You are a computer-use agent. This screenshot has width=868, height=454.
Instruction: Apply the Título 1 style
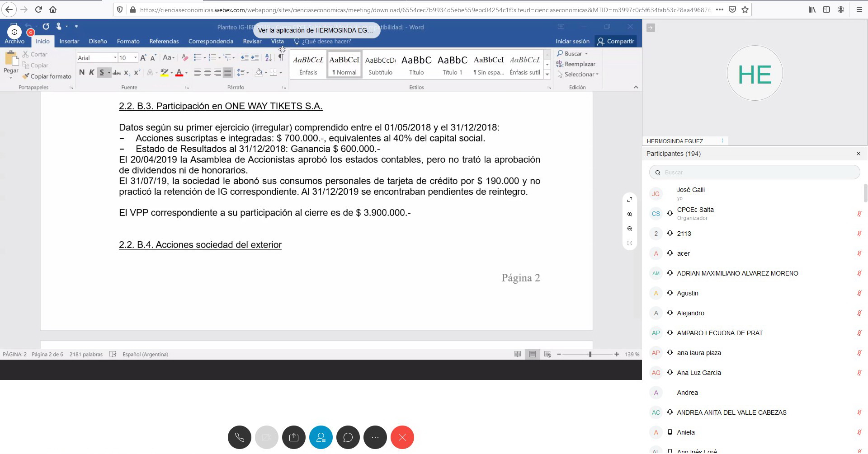coord(453,65)
